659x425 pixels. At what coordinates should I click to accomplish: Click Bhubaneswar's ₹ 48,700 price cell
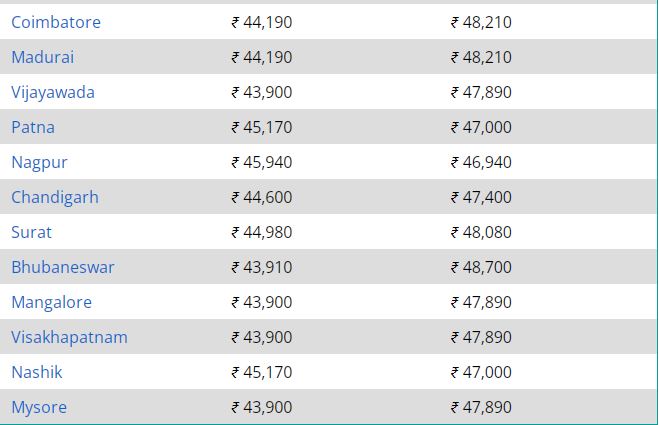tap(481, 267)
